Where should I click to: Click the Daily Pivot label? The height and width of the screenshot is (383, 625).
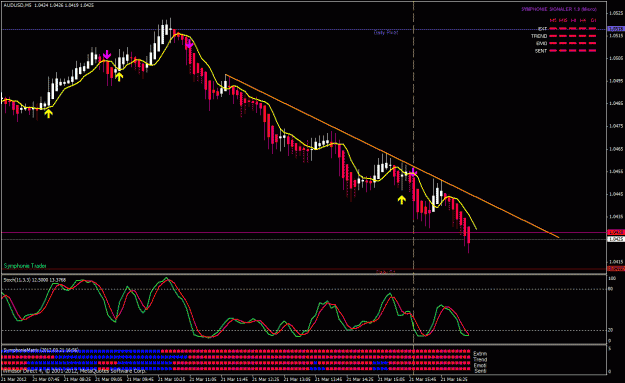click(386, 33)
